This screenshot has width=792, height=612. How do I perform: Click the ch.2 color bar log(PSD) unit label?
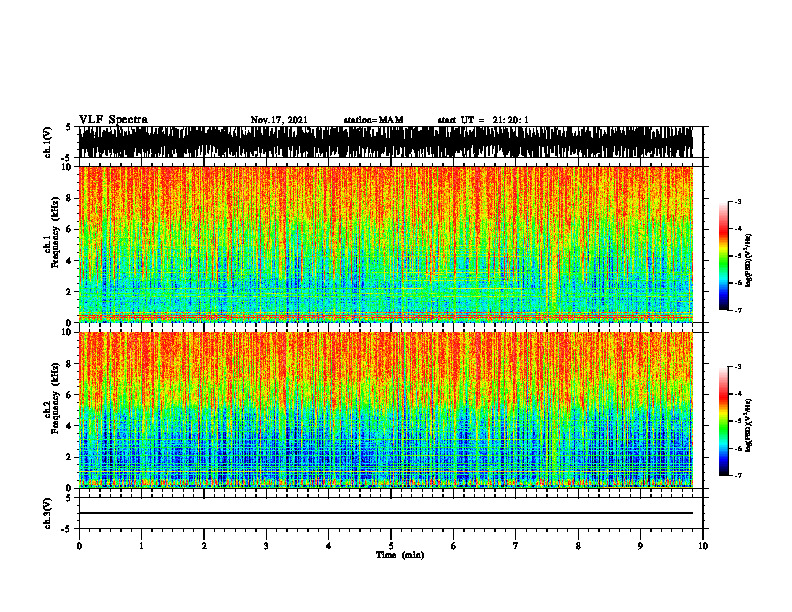click(x=748, y=425)
